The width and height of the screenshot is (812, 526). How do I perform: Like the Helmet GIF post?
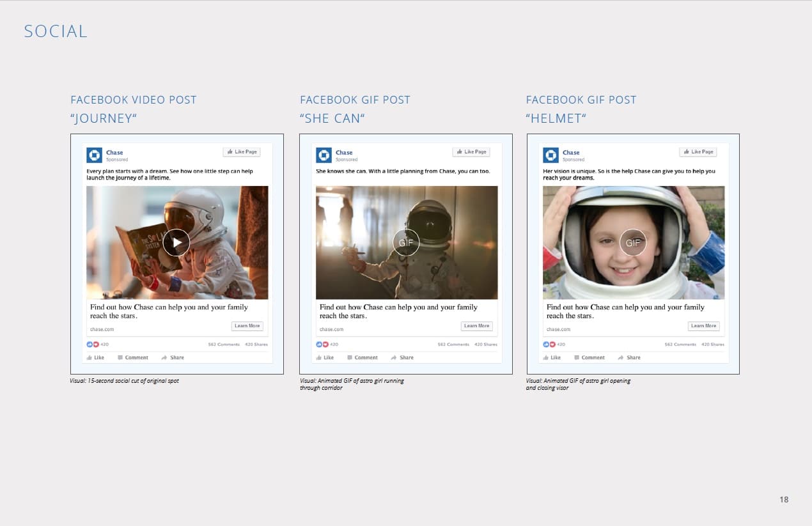(x=552, y=357)
